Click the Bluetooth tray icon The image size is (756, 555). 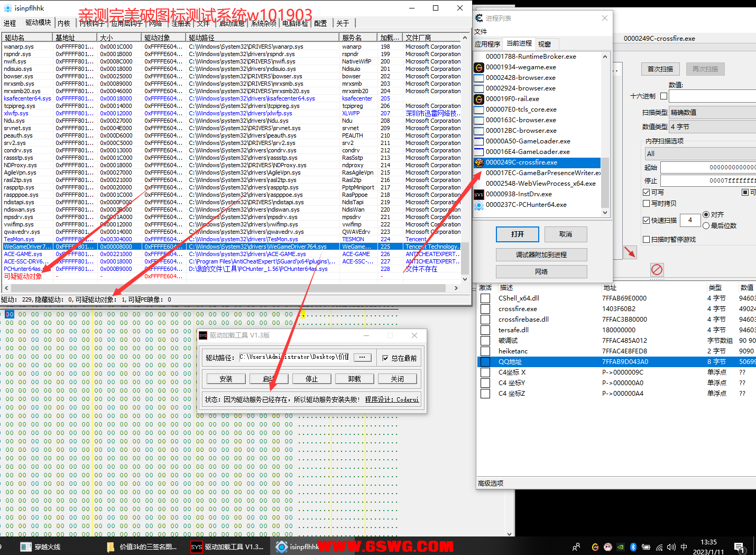coord(633,547)
